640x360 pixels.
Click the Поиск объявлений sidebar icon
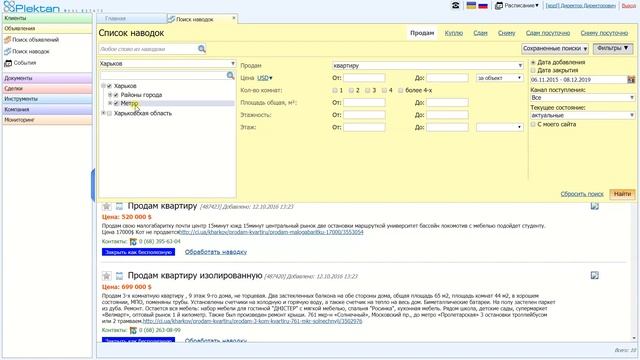coord(7,40)
